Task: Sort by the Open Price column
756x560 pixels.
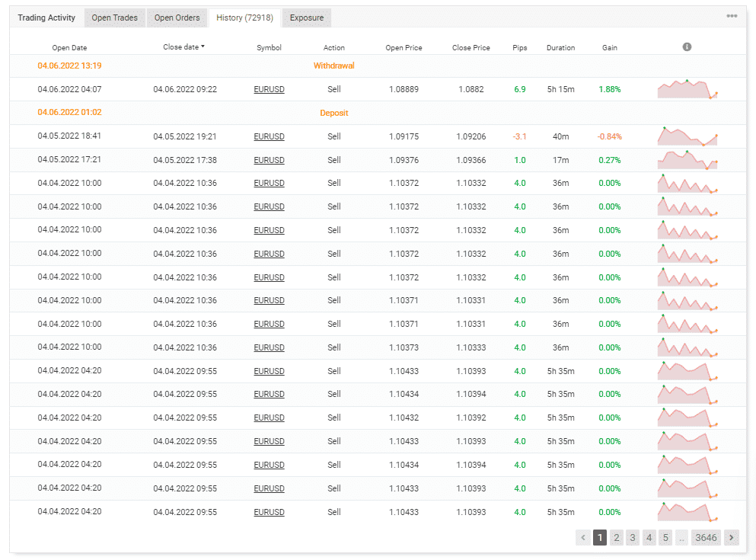Action: point(404,48)
